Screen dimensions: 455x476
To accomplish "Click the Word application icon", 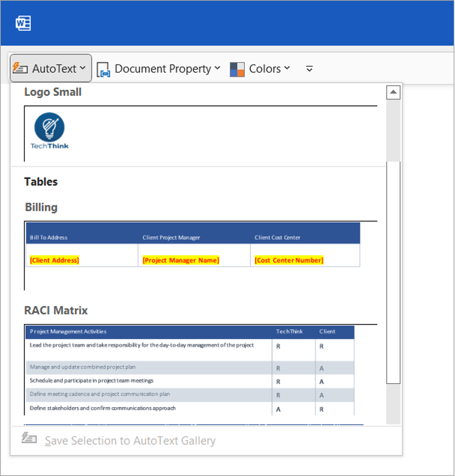I will [23, 23].
